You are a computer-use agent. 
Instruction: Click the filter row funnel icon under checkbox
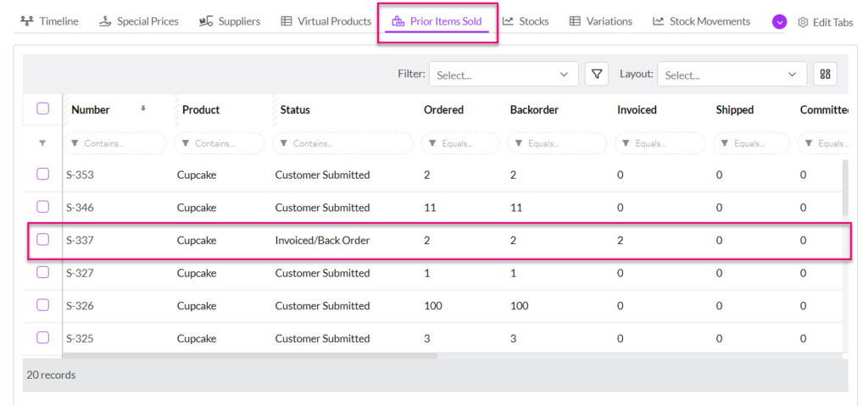click(x=42, y=143)
